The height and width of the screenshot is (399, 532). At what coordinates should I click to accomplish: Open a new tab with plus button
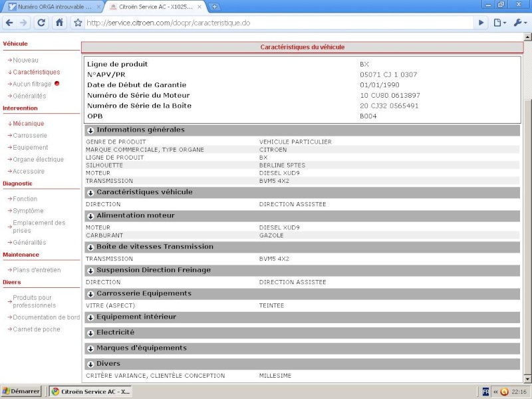coord(214,7)
